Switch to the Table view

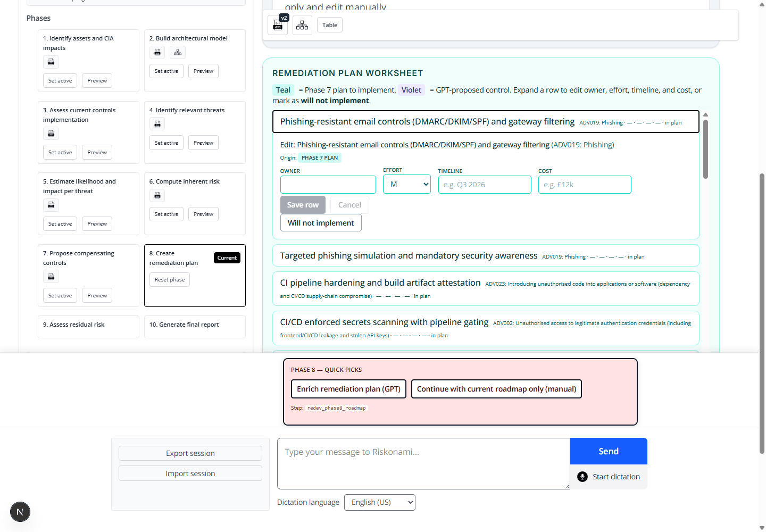[330, 25]
